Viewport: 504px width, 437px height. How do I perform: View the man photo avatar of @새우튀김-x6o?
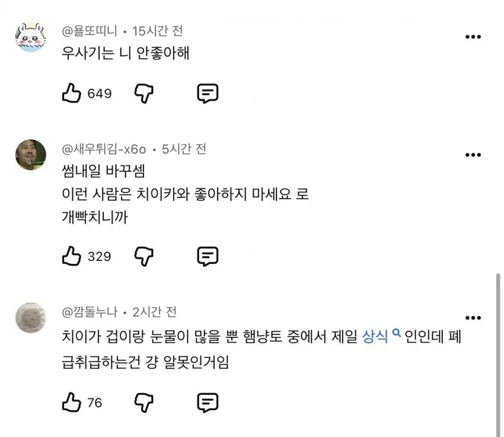(x=31, y=155)
